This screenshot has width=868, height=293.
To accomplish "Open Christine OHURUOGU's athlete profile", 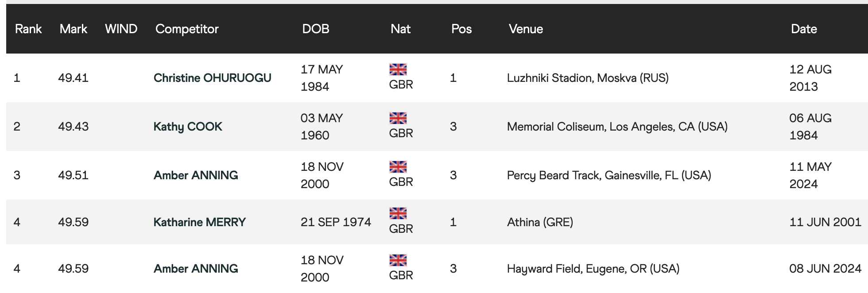I will pos(212,78).
